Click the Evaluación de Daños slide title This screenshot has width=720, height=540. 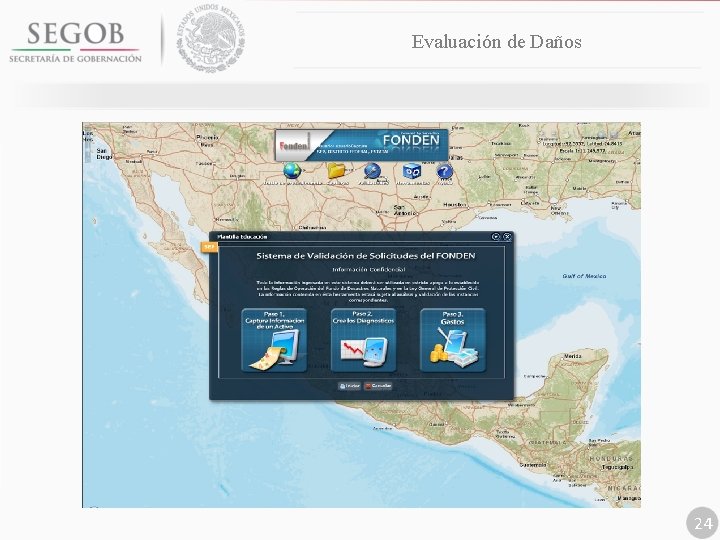pyautogui.click(x=496, y=42)
